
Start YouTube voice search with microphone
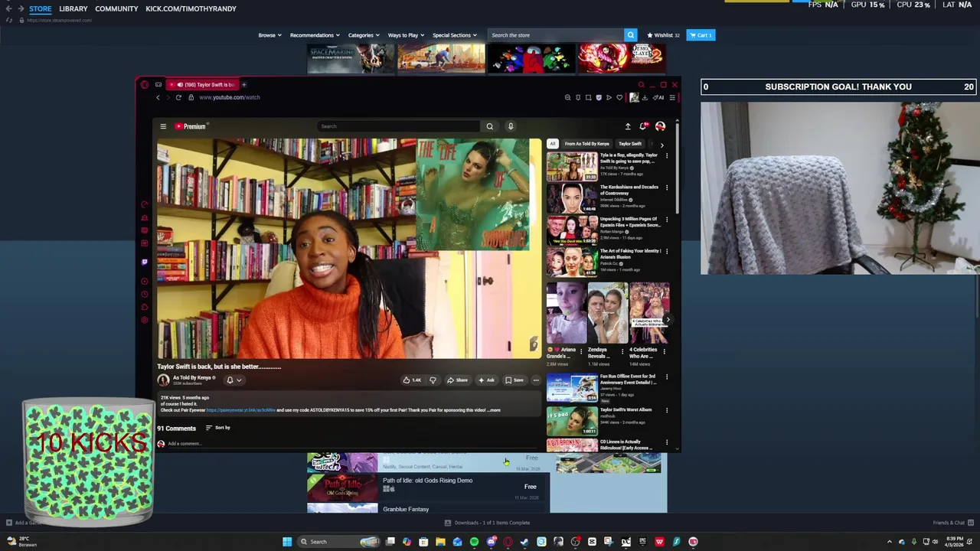pyautogui.click(x=511, y=126)
